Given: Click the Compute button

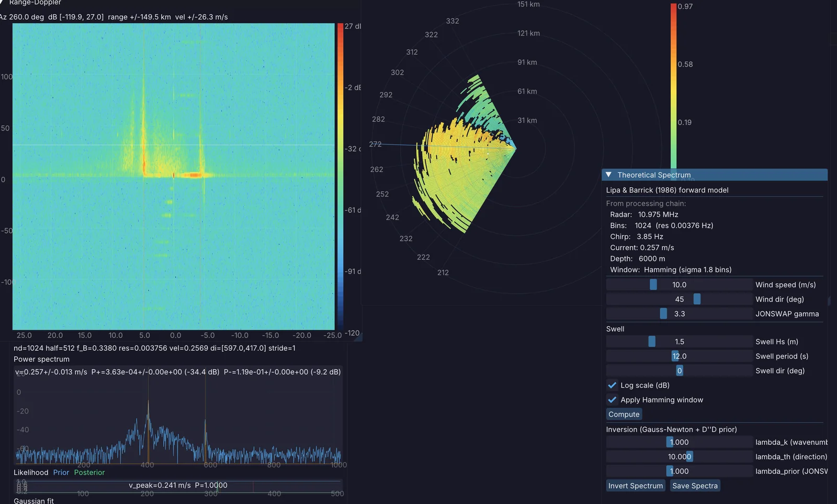Looking at the screenshot, I should [x=624, y=414].
